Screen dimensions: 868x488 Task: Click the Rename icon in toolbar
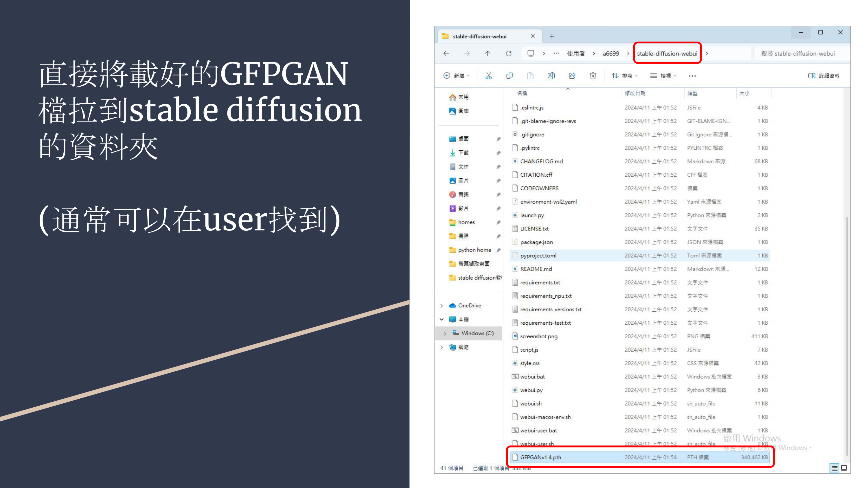(551, 76)
